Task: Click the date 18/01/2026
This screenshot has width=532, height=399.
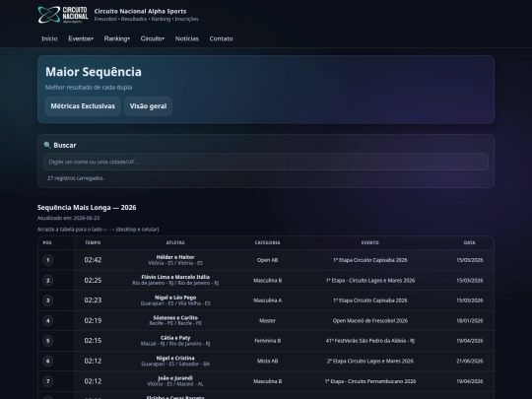Action: pyautogui.click(x=470, y=320)
